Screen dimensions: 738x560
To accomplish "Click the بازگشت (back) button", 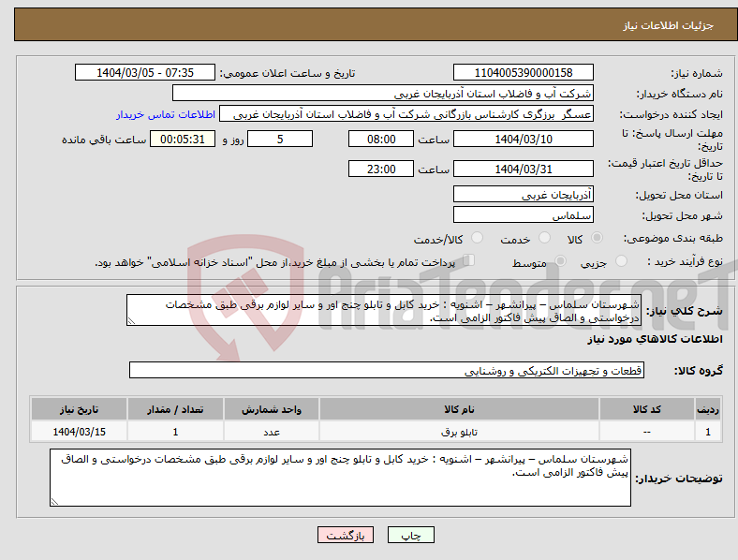I will point(346,535).
